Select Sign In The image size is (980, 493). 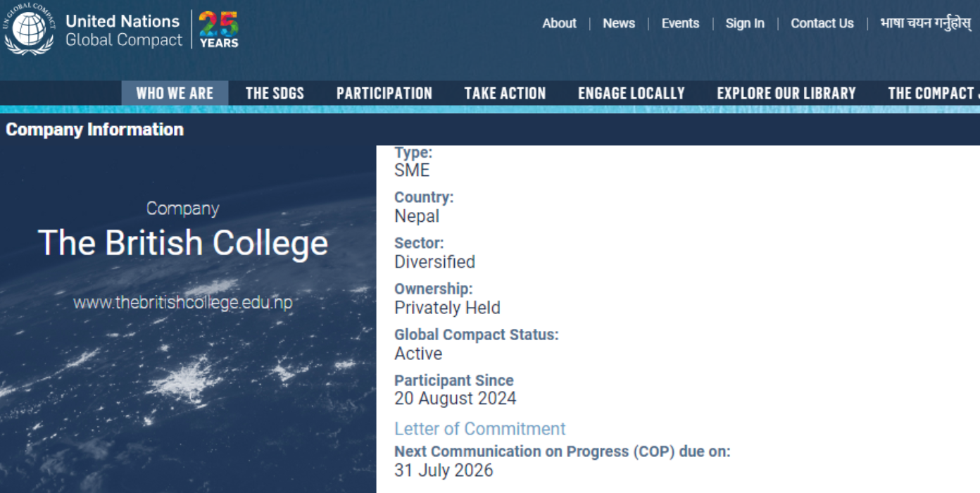coord(745,23)
